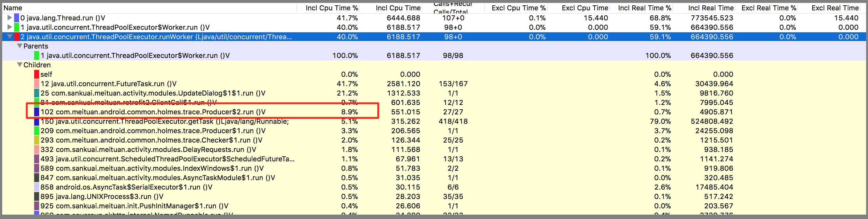Click red swatch beside self
Screen dimensions: 868x219
(36, 74)
